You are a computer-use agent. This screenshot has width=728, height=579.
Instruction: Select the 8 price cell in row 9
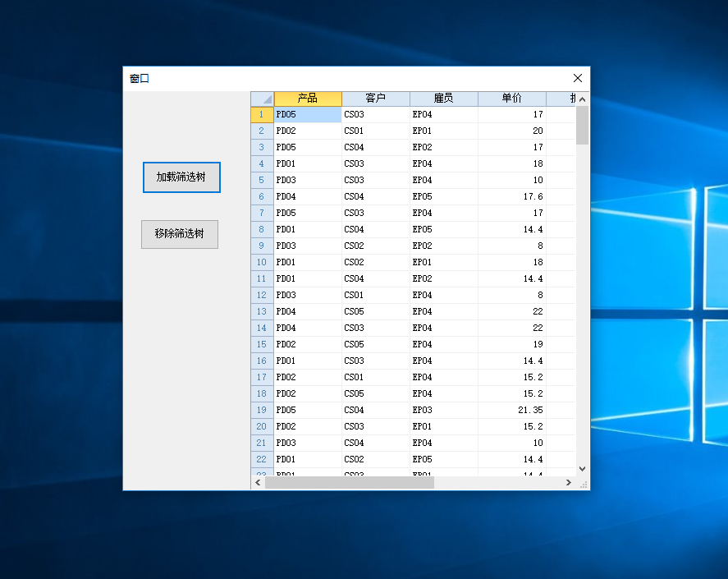click(512, 246)
